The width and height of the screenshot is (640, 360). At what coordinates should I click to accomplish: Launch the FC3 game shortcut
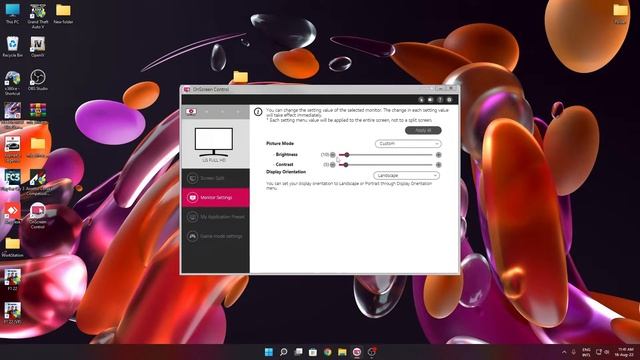click(x=12, y=181)
